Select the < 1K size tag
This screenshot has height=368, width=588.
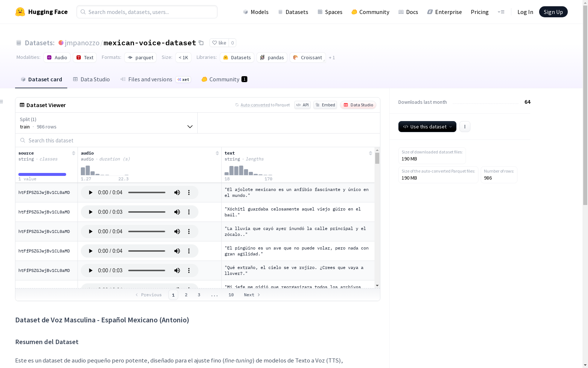click(x=183, y=57)
